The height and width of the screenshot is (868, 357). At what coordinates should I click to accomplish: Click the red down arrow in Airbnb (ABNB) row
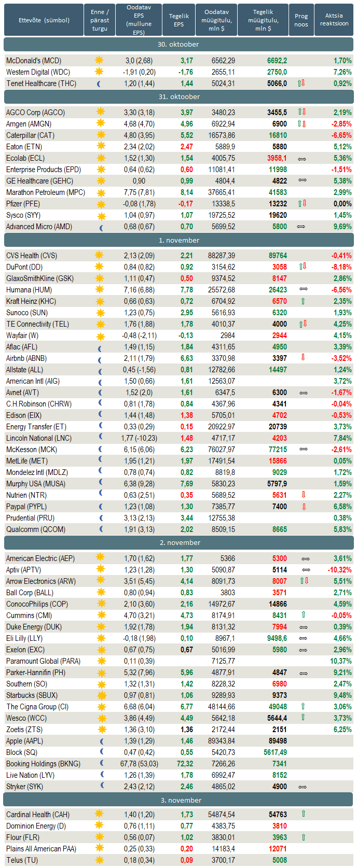303,358
